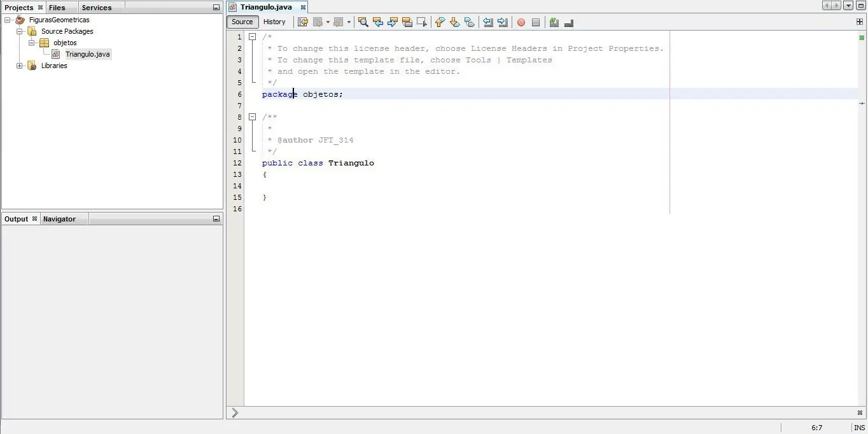Screen dimensions: 868x434
Task: Minimize the Output panel group
Action: pos(216,219)
